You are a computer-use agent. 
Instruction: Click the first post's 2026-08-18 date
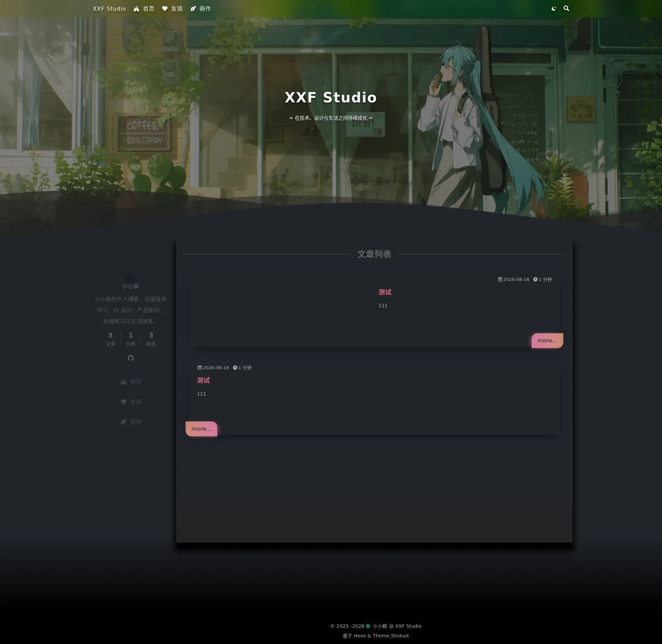(x=516, y=280)
